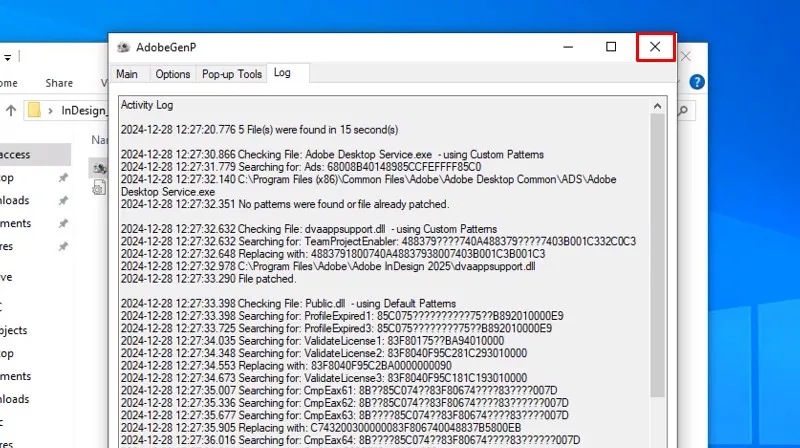This screenshot has width=800, height=448.
Task: Expand the Quick Access Toolbar customize dropdown
Action: tap(7, 57)
